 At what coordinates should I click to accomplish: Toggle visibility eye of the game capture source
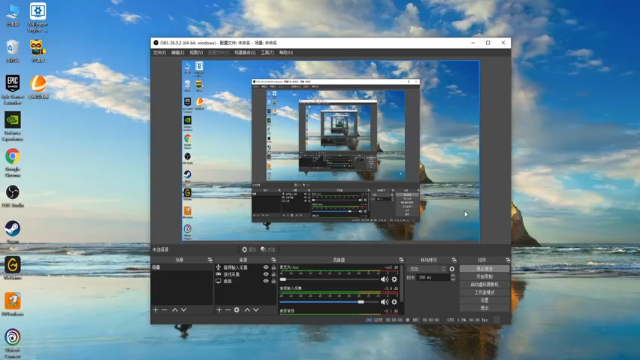coord(266,274)
